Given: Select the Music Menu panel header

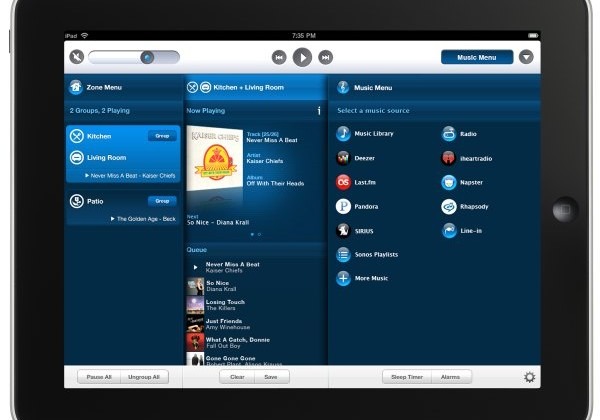Looking at the screenshot, I should click(x=435, y=88).
